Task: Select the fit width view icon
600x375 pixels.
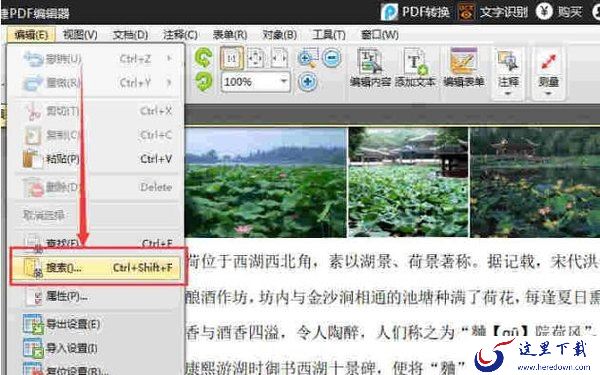Action: coord(279,58)
